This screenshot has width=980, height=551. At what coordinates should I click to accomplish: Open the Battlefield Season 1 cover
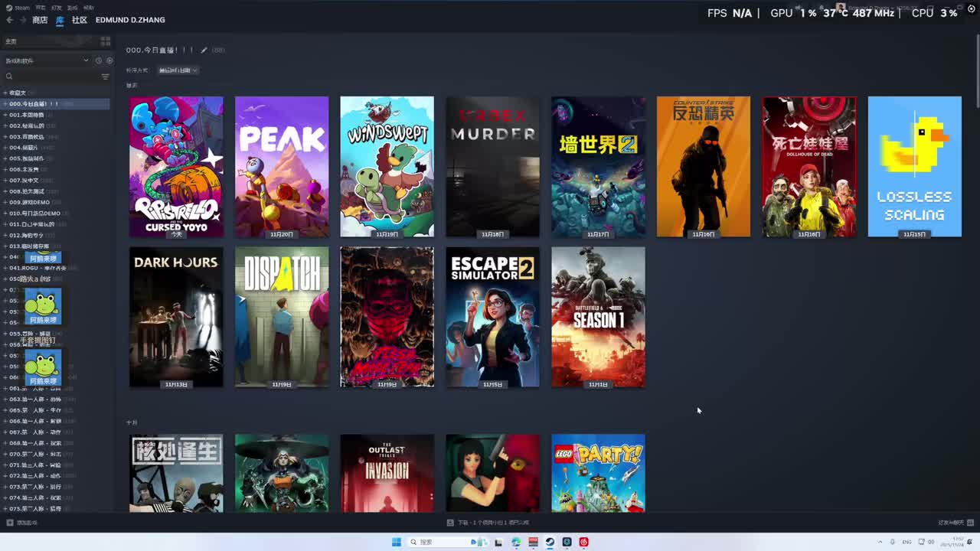coord(598,317)
